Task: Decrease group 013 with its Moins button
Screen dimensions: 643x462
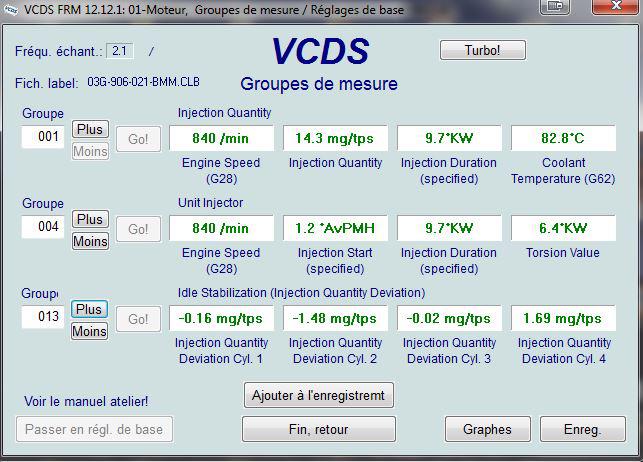Action: point(89,331)
